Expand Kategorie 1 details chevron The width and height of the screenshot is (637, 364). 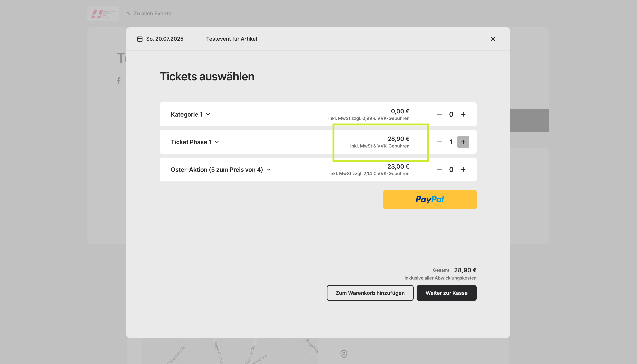tap(208, 114)
